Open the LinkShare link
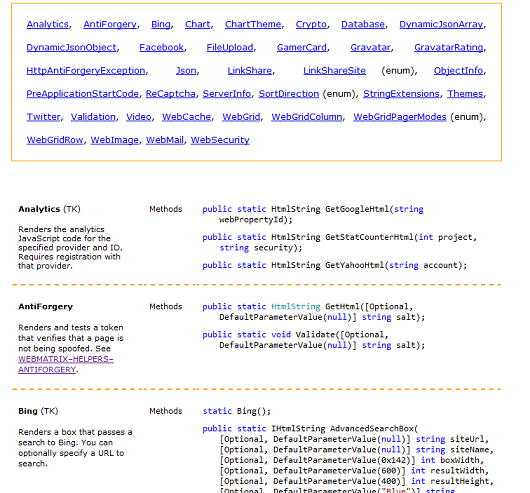 (250, 71)
